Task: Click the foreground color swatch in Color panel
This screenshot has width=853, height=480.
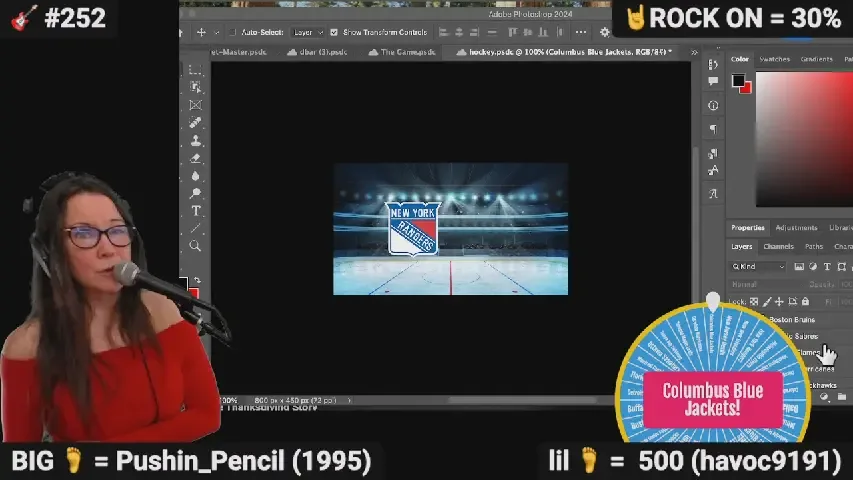Action: [x=737, y=81]
